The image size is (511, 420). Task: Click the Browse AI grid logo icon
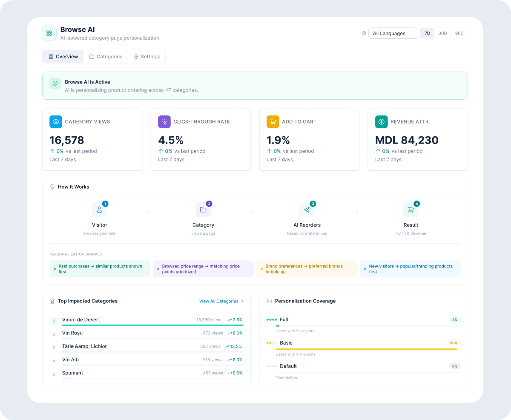49,33
